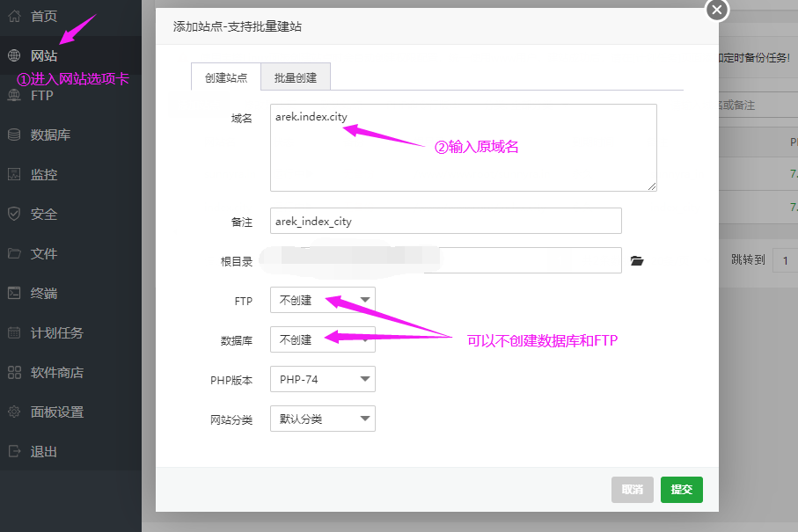Image resolution: width=798 pixels, height=532 pixels.
Task: Click the terminal icon beside 终端
Action: pos(14,293)
